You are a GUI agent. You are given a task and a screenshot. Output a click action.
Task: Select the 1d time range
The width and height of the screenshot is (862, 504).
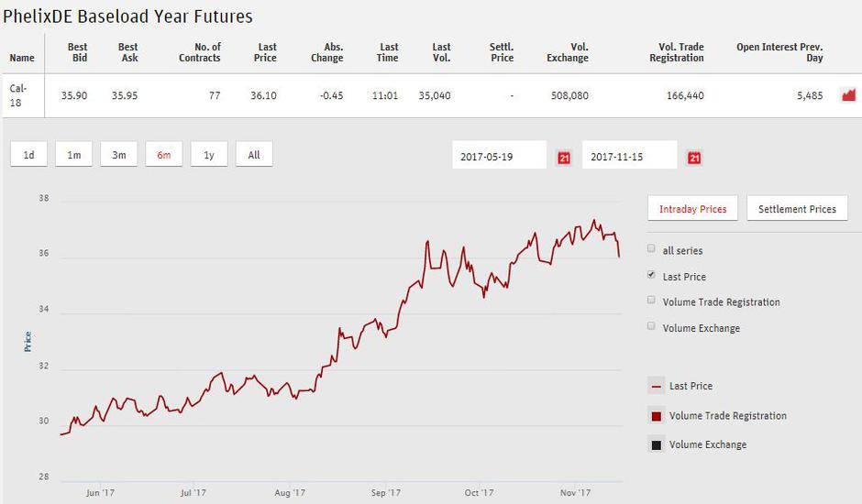click(29, 155)
